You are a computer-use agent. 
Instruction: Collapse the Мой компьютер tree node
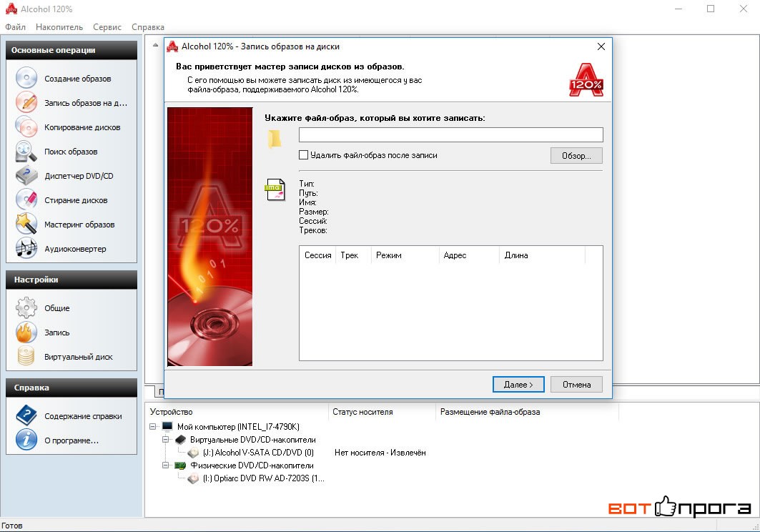(x=153, y=427)
